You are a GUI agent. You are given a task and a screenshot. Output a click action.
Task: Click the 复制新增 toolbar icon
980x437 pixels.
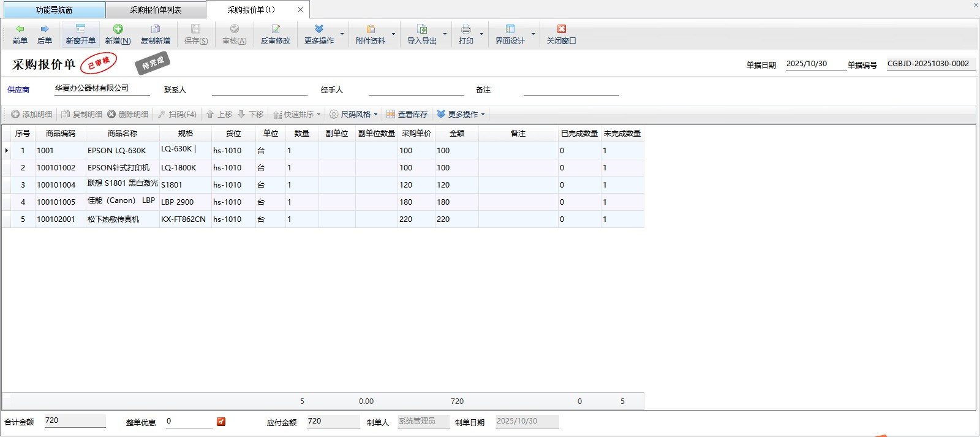click(156, 34)
